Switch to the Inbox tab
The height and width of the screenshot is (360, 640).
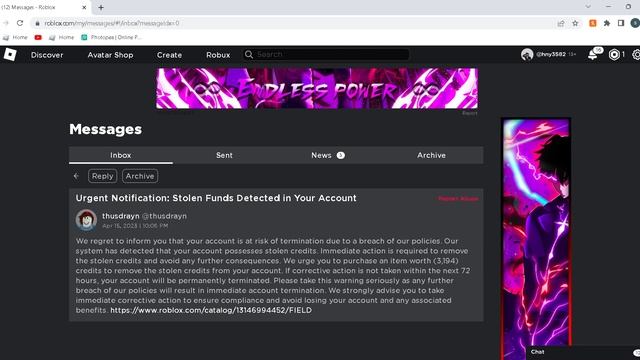click(x=121, y=155)
